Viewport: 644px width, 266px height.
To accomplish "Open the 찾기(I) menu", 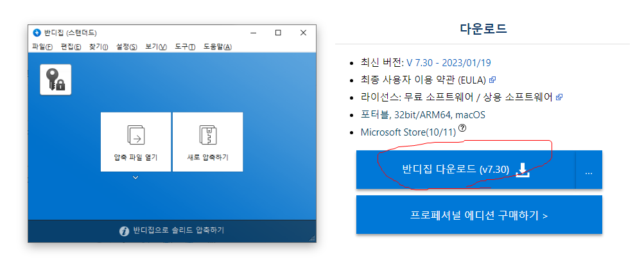I will (x=99, y=46).
